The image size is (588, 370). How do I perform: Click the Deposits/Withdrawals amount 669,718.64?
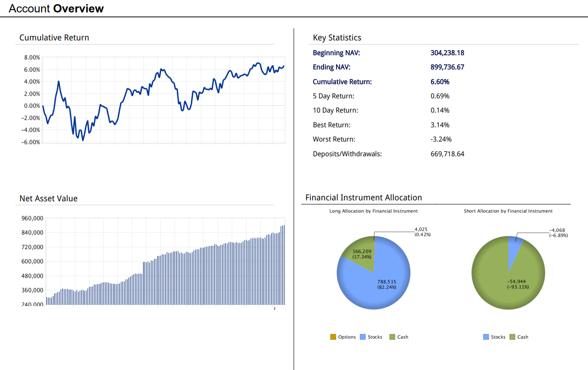pyautogui.click(x=447, y=154)
